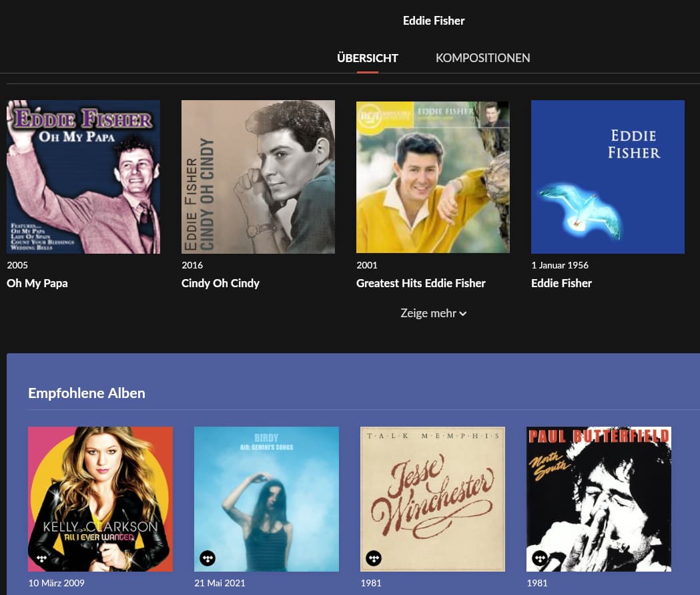Expand the Zeige mehr chevron
This screenshot has width=700, height=595.
[x=463, y=314]
